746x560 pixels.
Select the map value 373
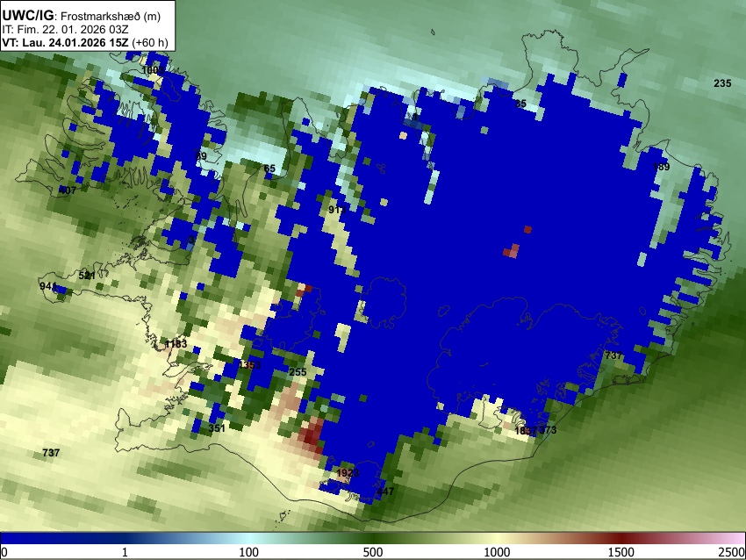tap(548, 430)
